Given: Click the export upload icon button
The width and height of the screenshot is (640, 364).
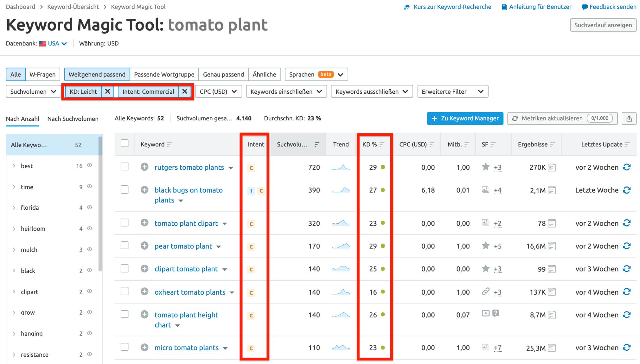Looking at the screenshot, I should [629, 118].
